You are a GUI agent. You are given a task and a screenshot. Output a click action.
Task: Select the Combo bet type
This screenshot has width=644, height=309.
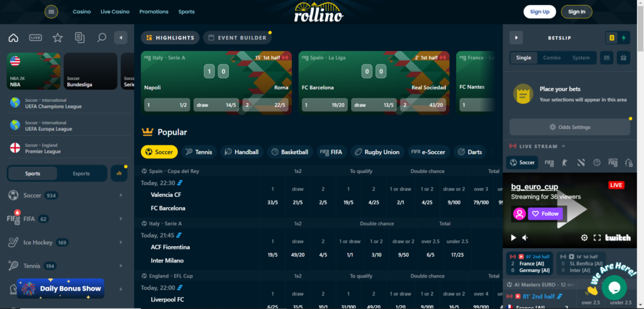tap(552, 58)
